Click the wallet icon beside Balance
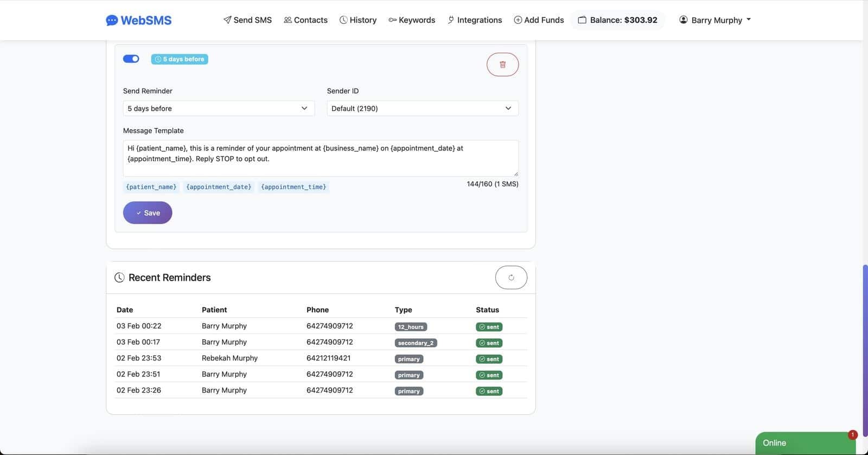Viewport: 868px width, 455px height. click(x=582, y=20)
